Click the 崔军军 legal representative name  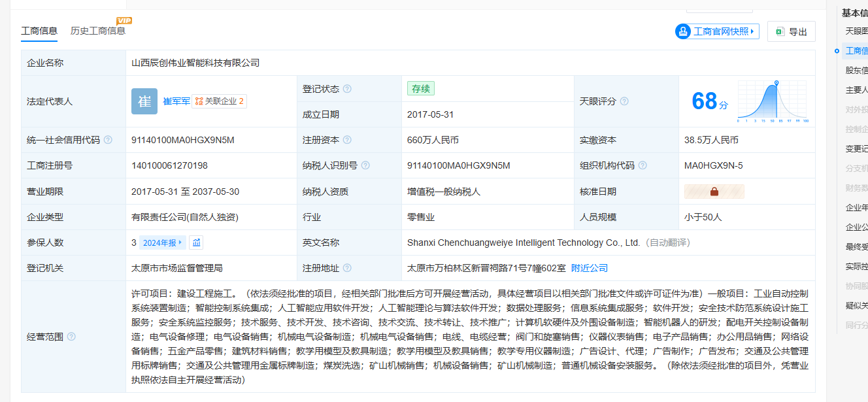176,101
